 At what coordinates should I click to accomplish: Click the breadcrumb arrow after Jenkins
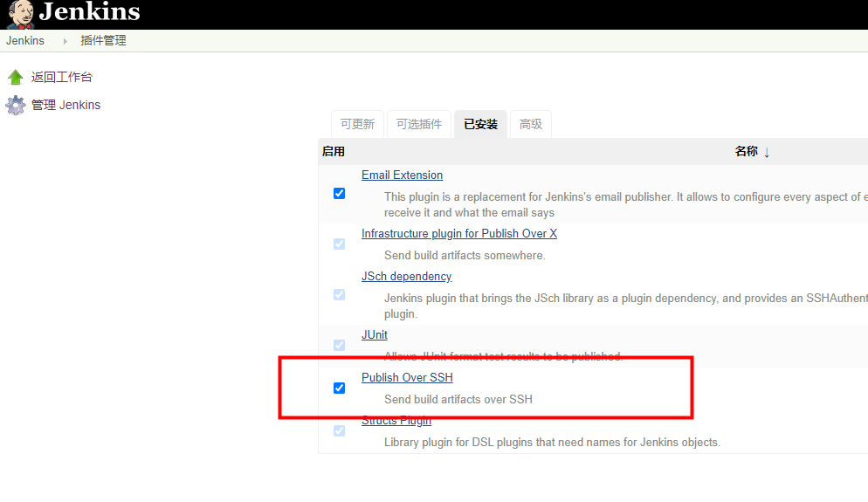(x=65, y=41)
